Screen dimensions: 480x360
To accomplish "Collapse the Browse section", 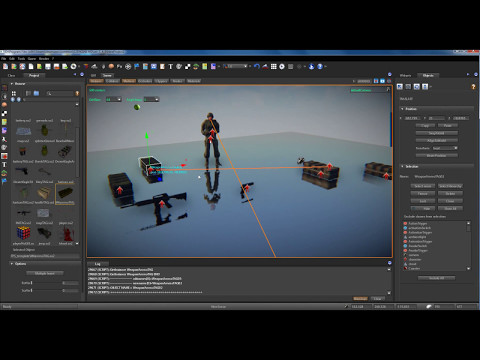I will coord(12,84).
